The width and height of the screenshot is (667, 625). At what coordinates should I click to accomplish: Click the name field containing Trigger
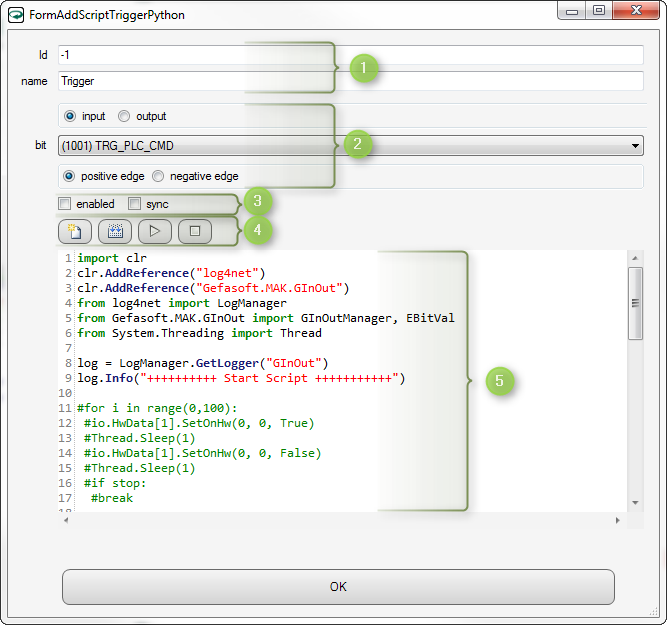pos(351,81)
